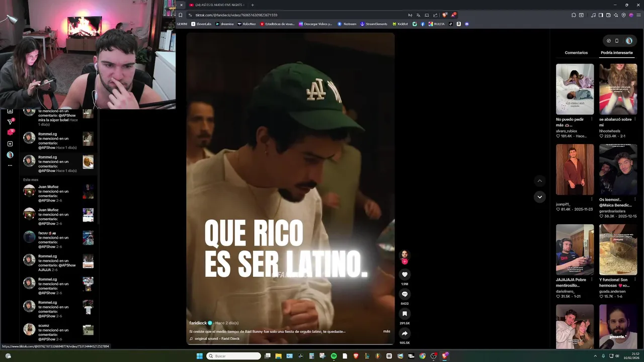
Task: Open options dots for 'Y funciona!' card
Action: click(635, 280)
